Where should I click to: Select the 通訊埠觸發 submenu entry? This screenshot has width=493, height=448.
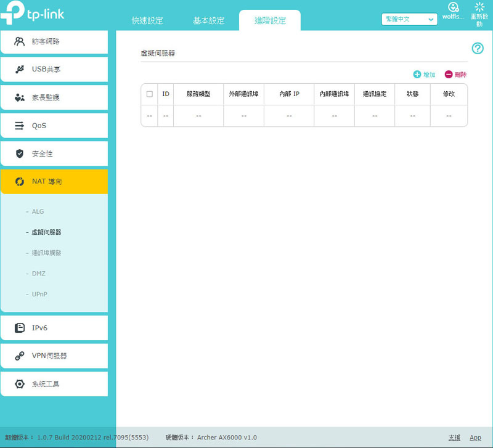coord(46,253)
